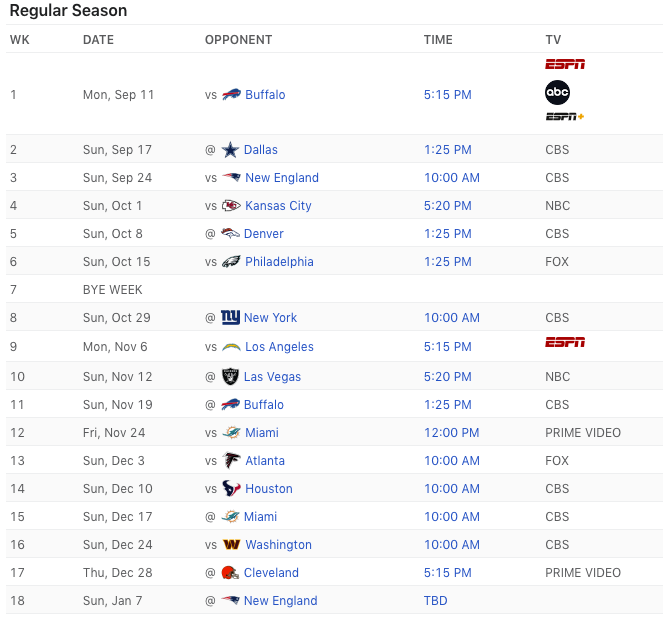Click the Philadelphia Eagles logo
This screenshot has height=617, width=663.
(231, 262)
